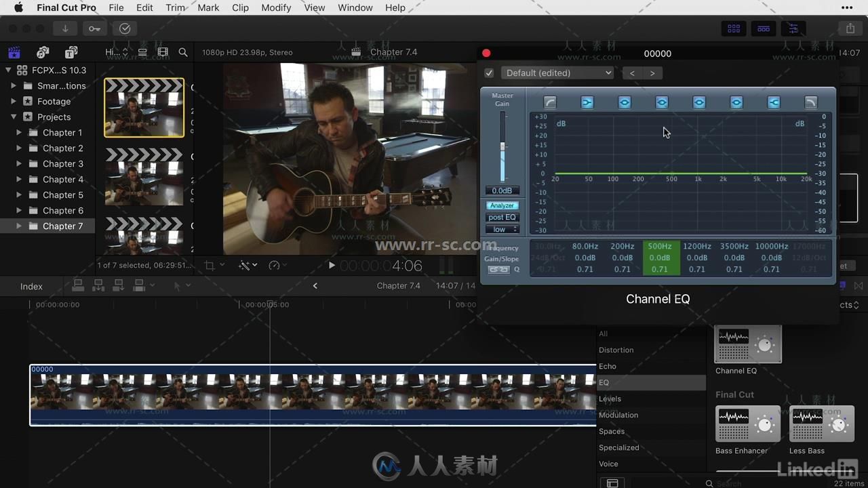Go to previous EQ preset arrow
The width and height of the screenshot is (868, 488).
point(633,73)
